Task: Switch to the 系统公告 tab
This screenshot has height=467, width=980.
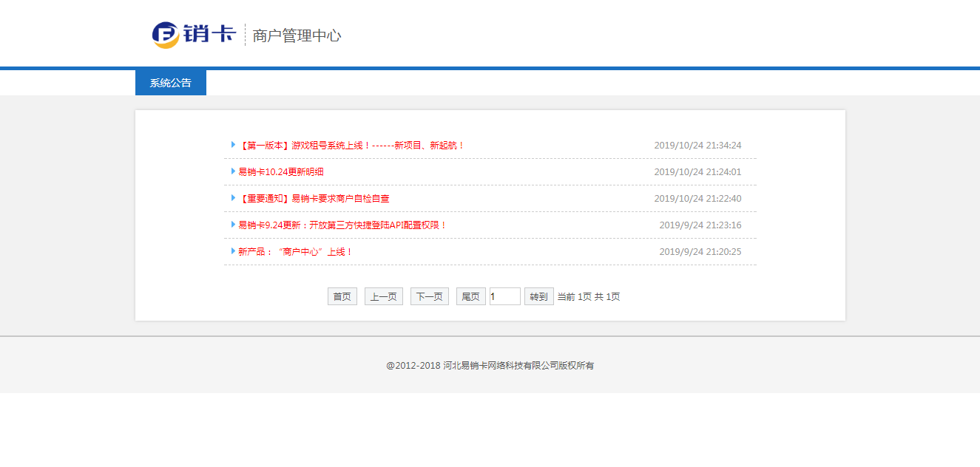Action: pyautogui.click(x=170, y=83)
